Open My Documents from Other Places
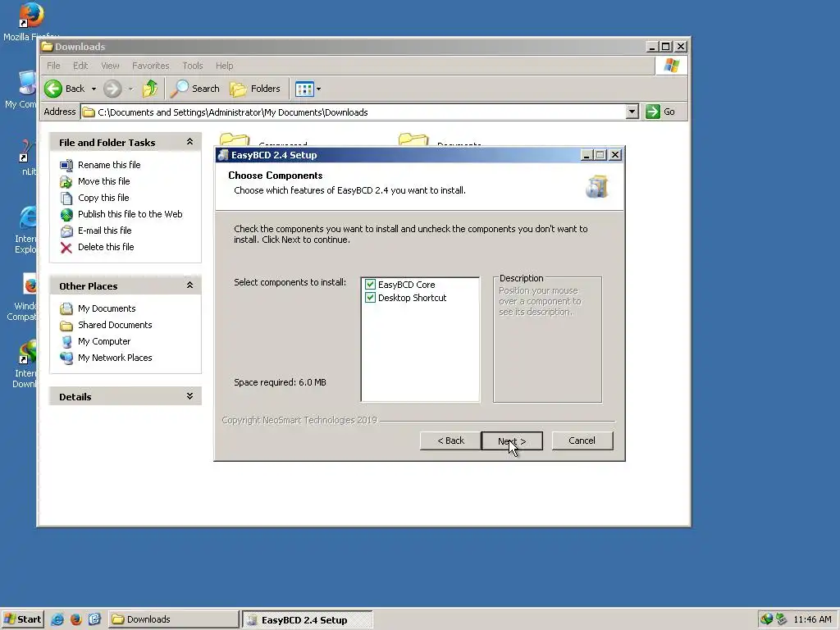The image size is (840, 630). [107, 308]
